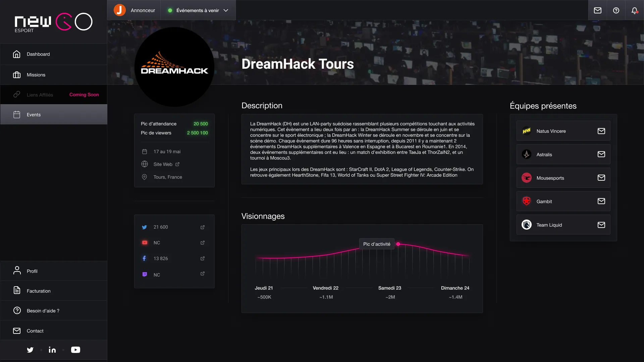Click the DreamHack circular logo
The width and height of the screenshot is (644, 362).
tap(174, 67)
